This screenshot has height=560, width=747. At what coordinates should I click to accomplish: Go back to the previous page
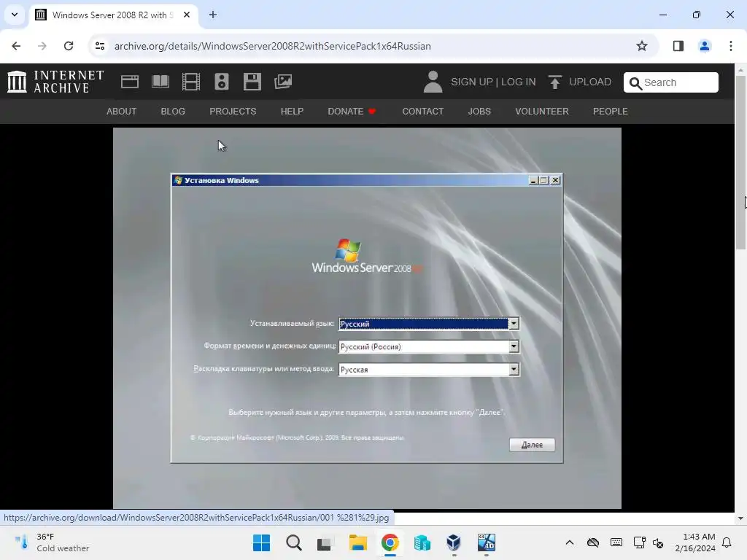point(16,46)
